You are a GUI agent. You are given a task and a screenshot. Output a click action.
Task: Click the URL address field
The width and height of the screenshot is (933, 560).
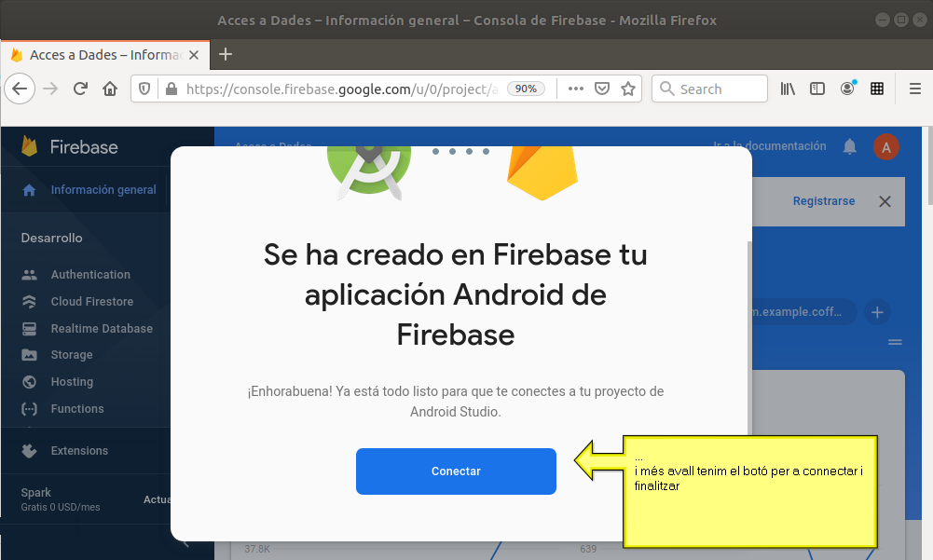coord(341,89)
